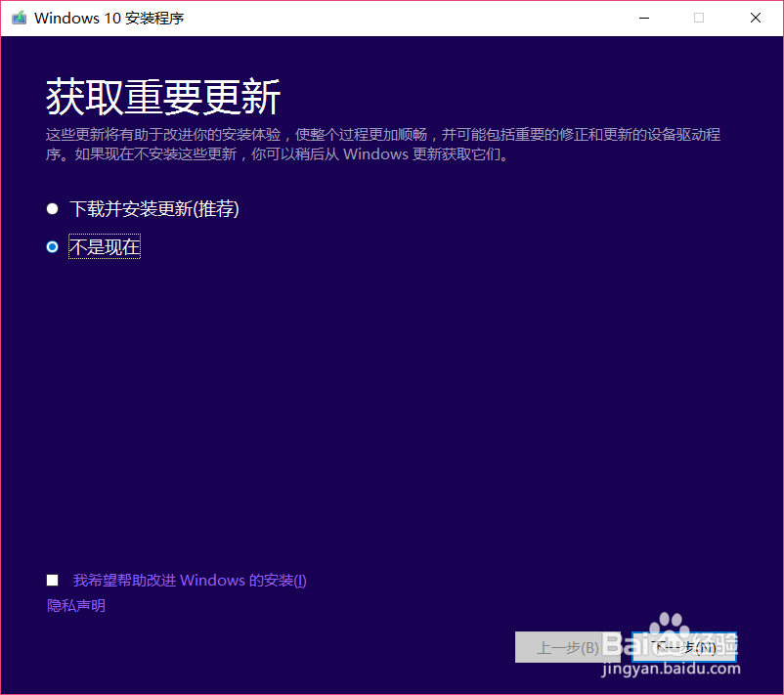784x695 pixels.
Task: Click the Windows 10 setup title bar icon
Action: click(19, 18)
